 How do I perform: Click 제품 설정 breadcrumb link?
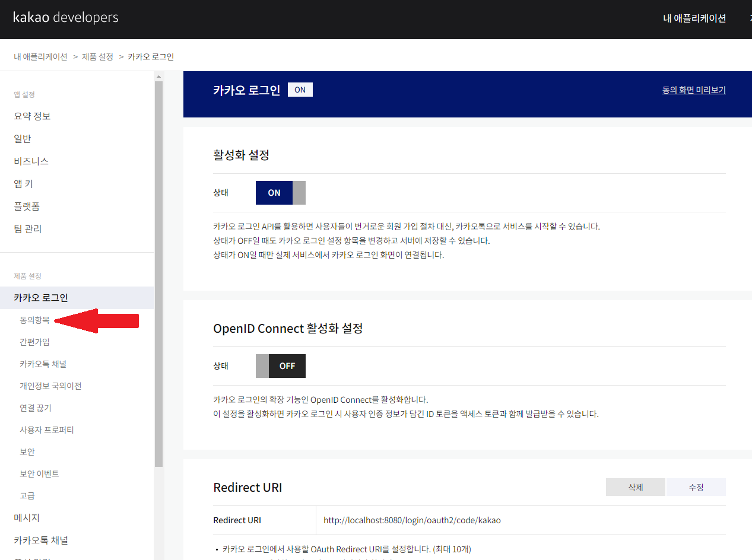point(97,56)
